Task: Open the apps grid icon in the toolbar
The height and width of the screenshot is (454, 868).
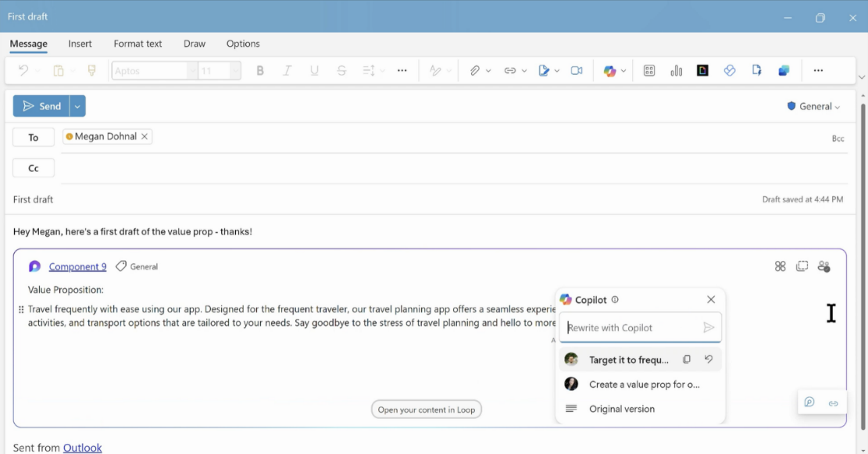Action: tap(648, 70)
